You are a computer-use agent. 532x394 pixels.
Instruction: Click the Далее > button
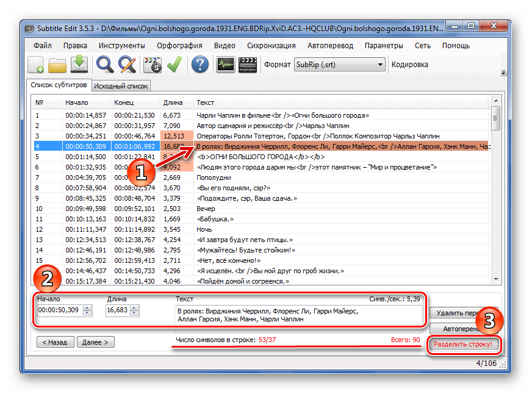pyautogui.click(x=95, y=342)
